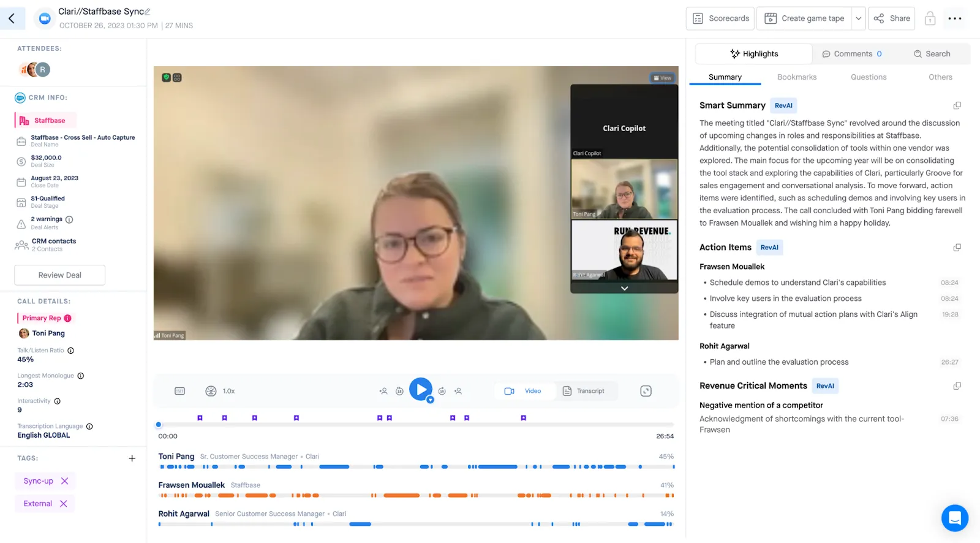The height and width of the screenshot is (543, 980).
Task: Click Rohit Agarwal's talk track
Action: pyautogui.click(x=416, y=524)
